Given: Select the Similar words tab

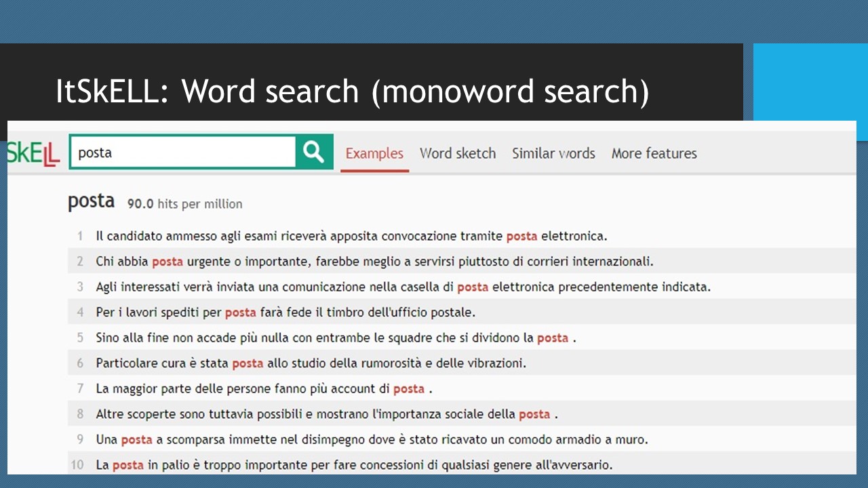Looking at the screenshot, I should tap(553, 154).
